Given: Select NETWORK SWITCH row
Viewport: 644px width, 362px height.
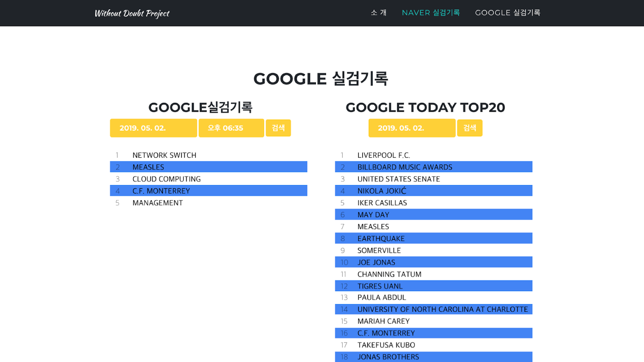Looking at the screenshot, I should pyautogui.click(x=209, y=155).
